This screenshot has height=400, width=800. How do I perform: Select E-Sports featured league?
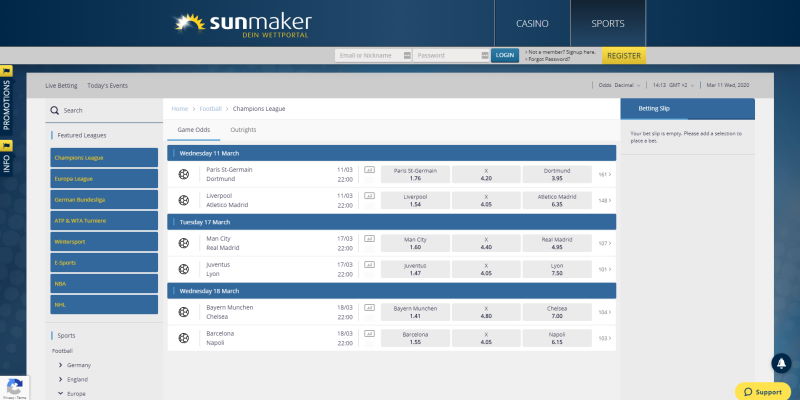coord(104,262)
